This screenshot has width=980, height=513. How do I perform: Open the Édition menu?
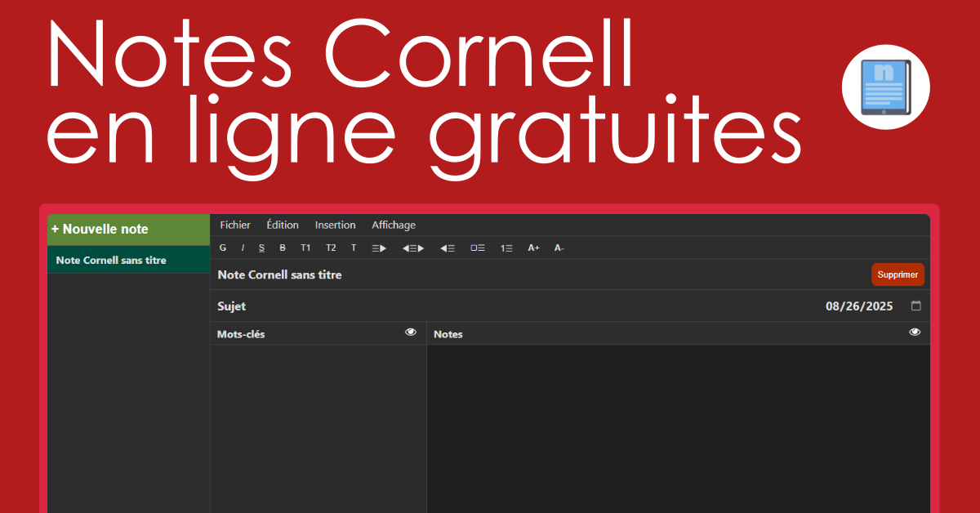click(283, 225)
